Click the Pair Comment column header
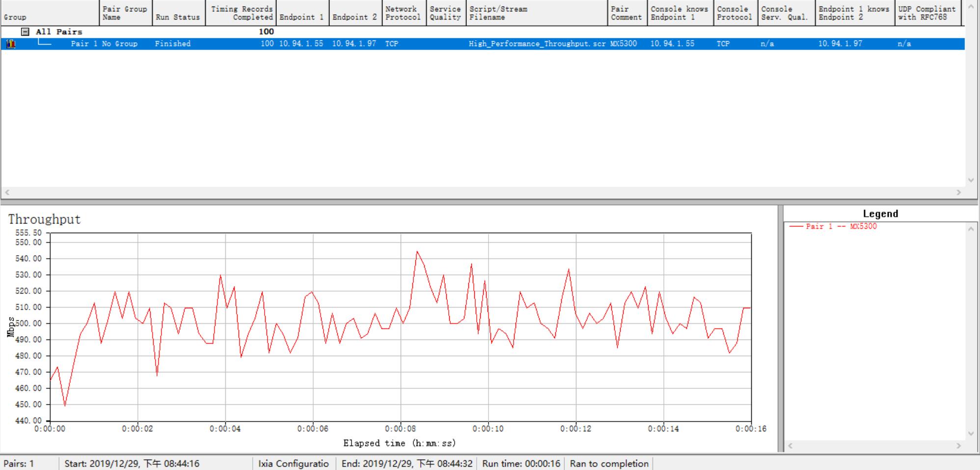 coord(626,13)
